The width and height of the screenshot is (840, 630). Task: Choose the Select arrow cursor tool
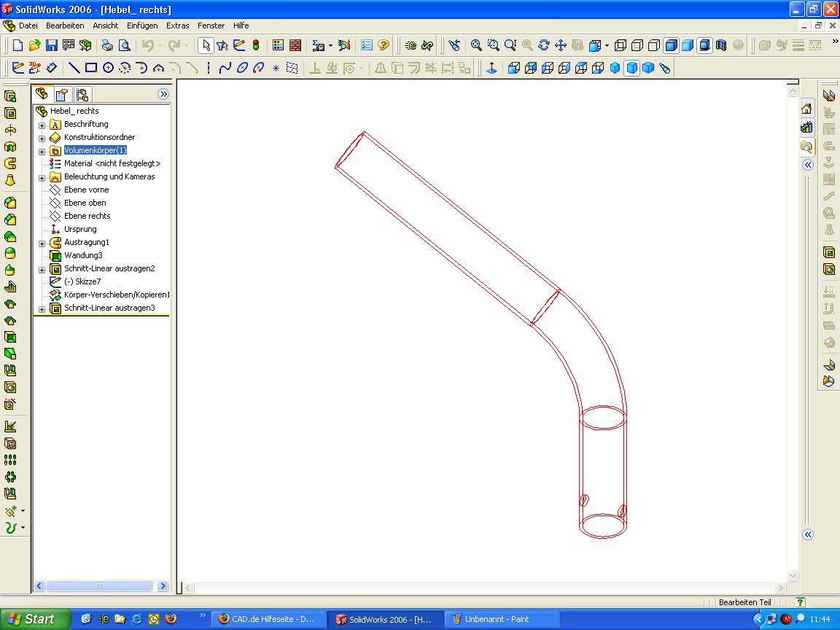point(206,45)
